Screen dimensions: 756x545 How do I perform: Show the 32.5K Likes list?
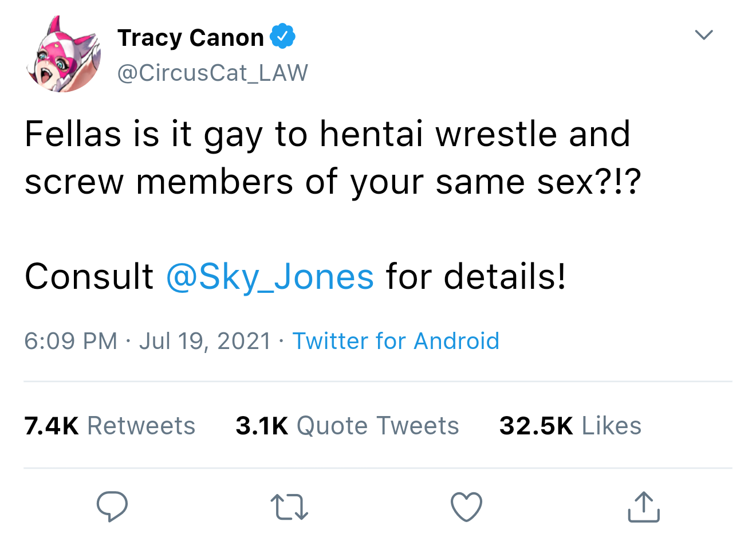tap(570, 426)
